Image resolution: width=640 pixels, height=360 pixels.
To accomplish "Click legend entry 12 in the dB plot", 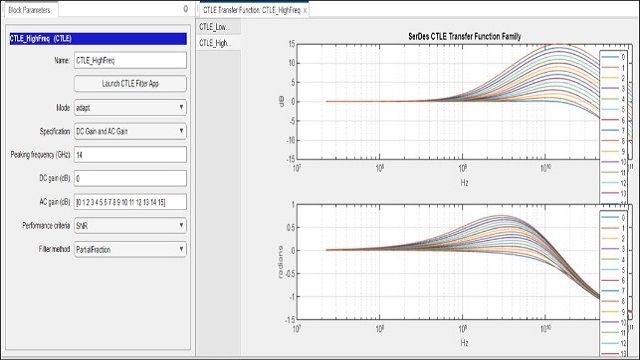I will (613, 183).
